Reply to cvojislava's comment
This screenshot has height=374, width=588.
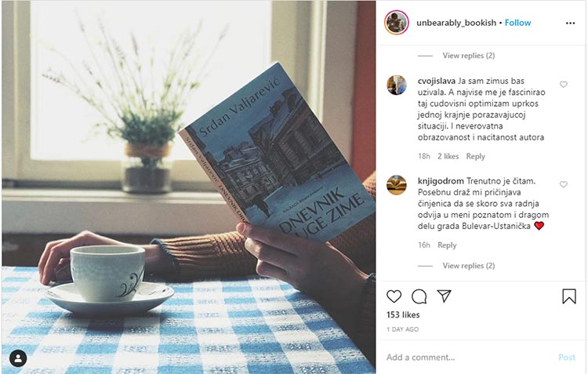(476, 157)
